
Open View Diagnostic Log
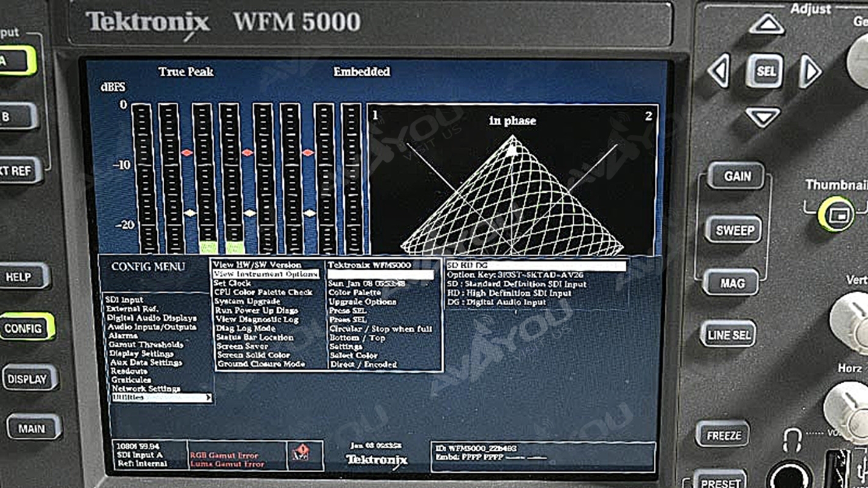(258, 319)
